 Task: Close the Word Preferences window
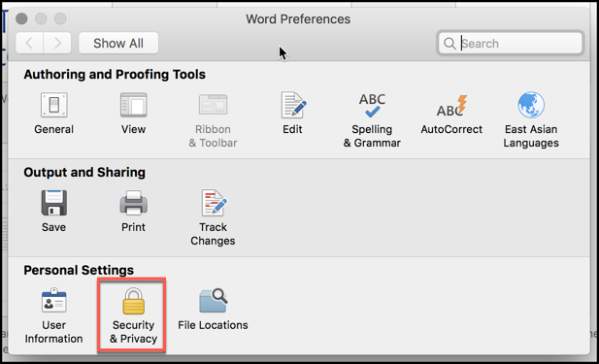tap(21, 18)
